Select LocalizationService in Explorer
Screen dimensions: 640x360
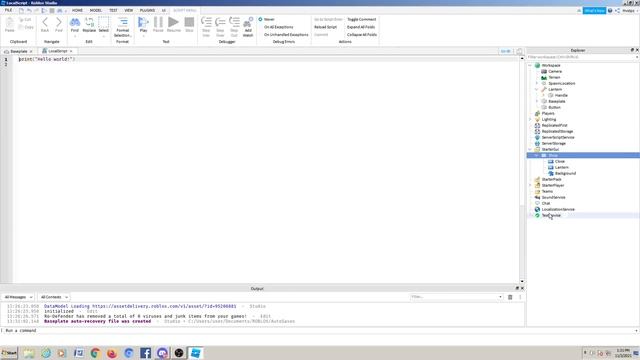tap(558, 209)
